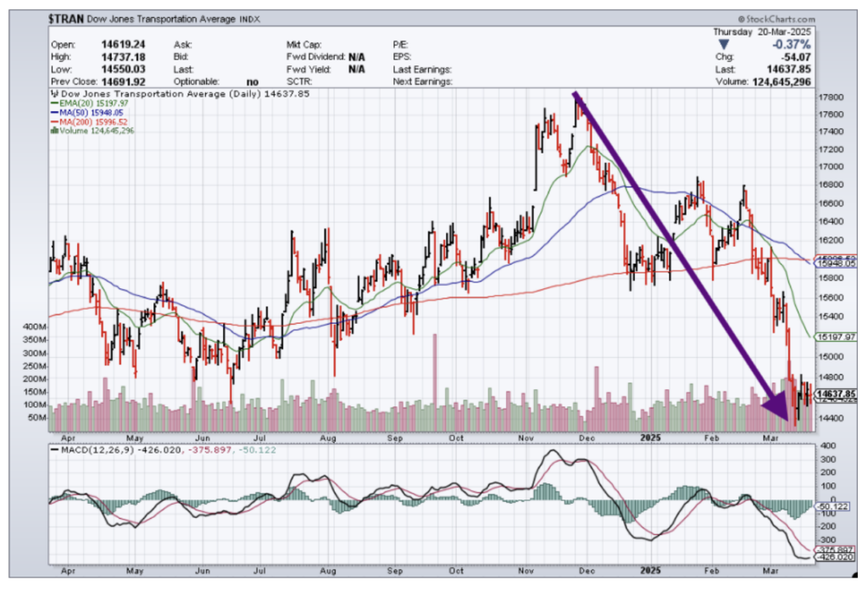The image size is (868, 591).
Task: Click the 14637.85 last-price tag on the right axis
Action: click(x=836, y=393)
